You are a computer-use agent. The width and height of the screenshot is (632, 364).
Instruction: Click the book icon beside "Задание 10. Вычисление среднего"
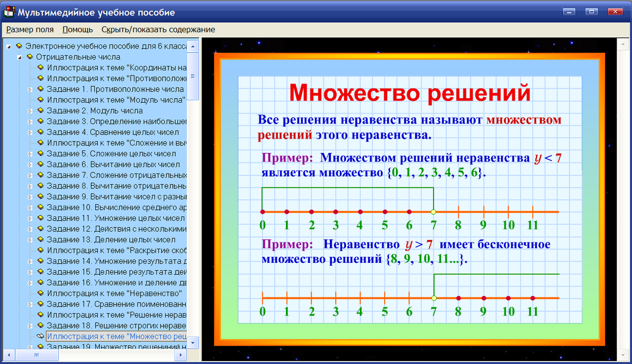pyautogui.click(x=40, y=207)
